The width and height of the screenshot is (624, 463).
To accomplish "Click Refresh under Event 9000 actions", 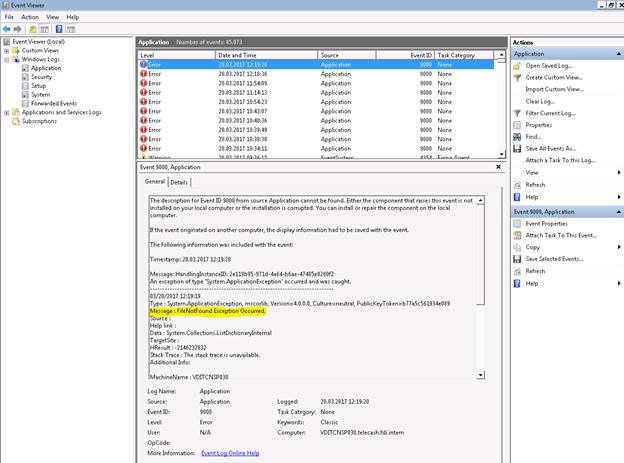I will pyautogui.click(x=535, y=271).
